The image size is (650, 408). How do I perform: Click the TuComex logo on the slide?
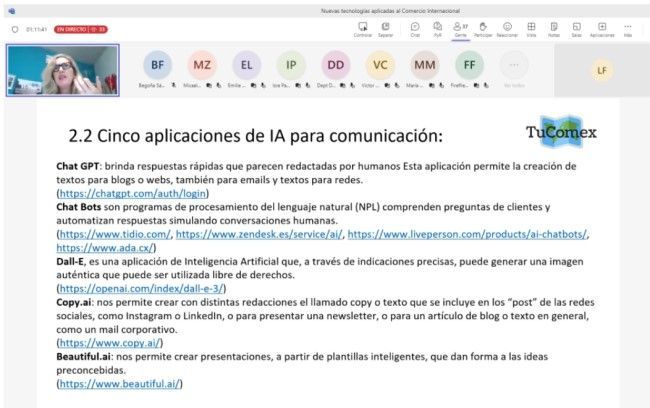point(562,132)
